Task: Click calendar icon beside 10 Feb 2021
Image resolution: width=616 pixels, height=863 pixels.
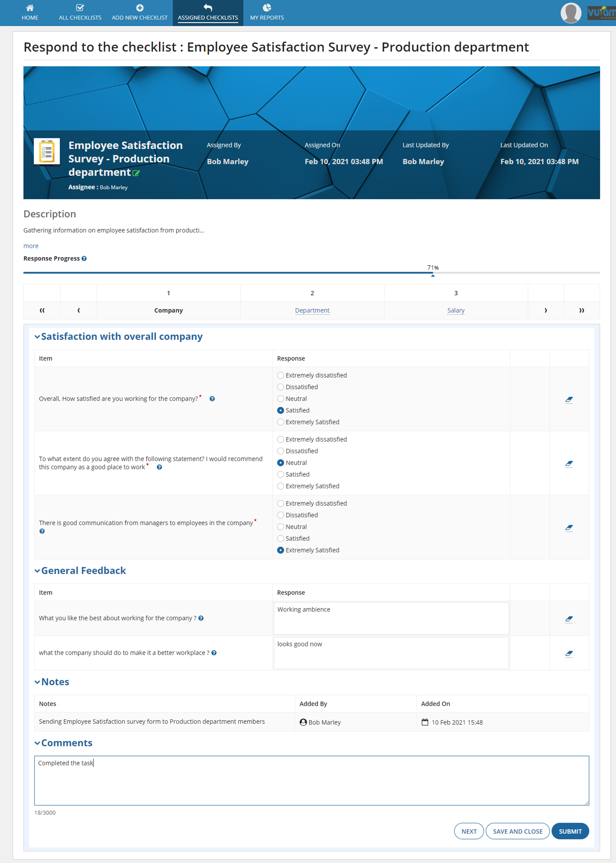Action: click(425, 722)
